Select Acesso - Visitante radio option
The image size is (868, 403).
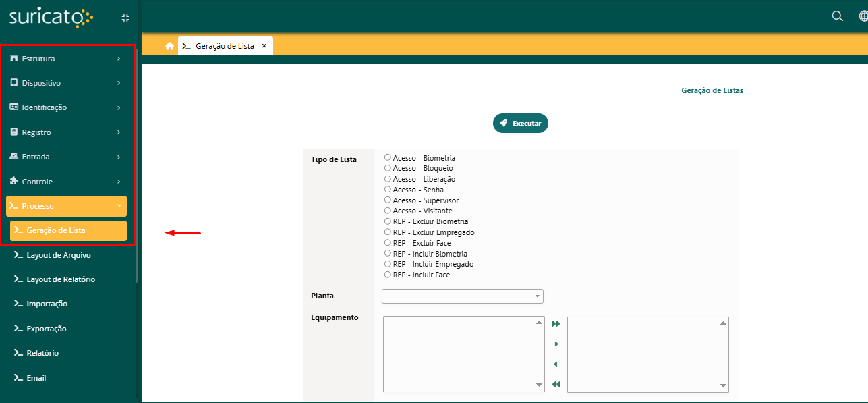coord(388,211)
